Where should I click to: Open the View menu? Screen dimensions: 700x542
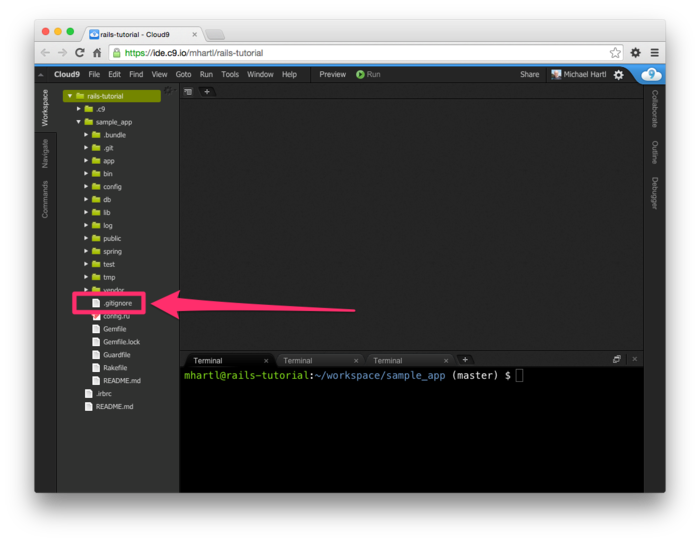(159, 75)
